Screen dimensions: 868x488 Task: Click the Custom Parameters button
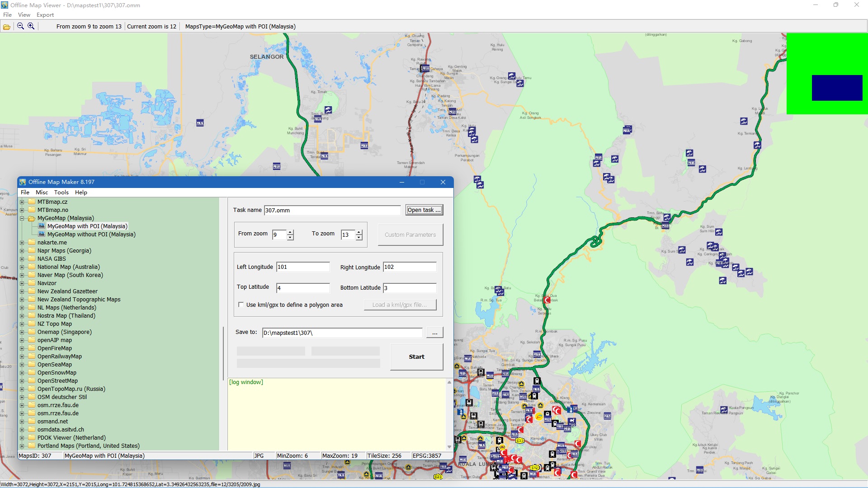410,235
